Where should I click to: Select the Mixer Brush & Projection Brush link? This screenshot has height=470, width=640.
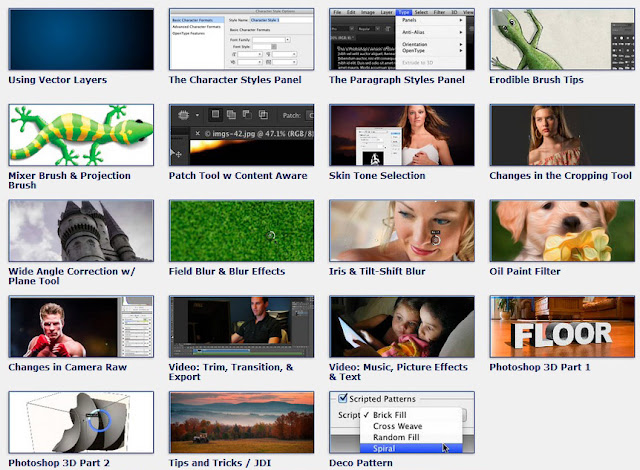click(69, 180)
